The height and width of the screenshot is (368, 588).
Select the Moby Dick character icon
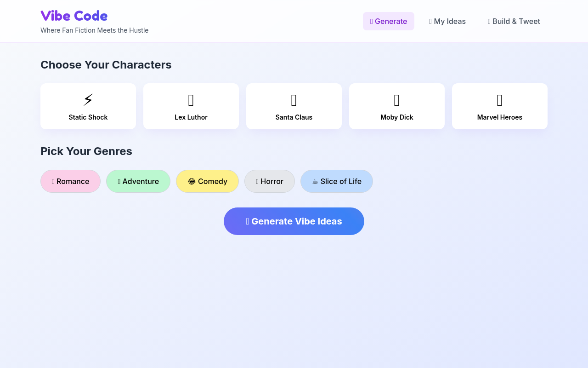396,99
